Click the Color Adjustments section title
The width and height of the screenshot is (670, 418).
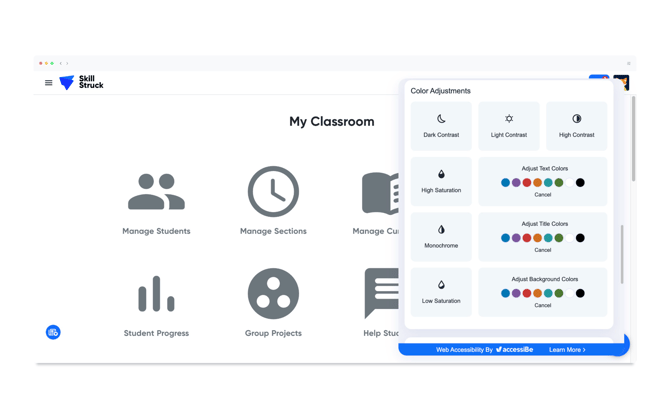[x=441, y=91]
